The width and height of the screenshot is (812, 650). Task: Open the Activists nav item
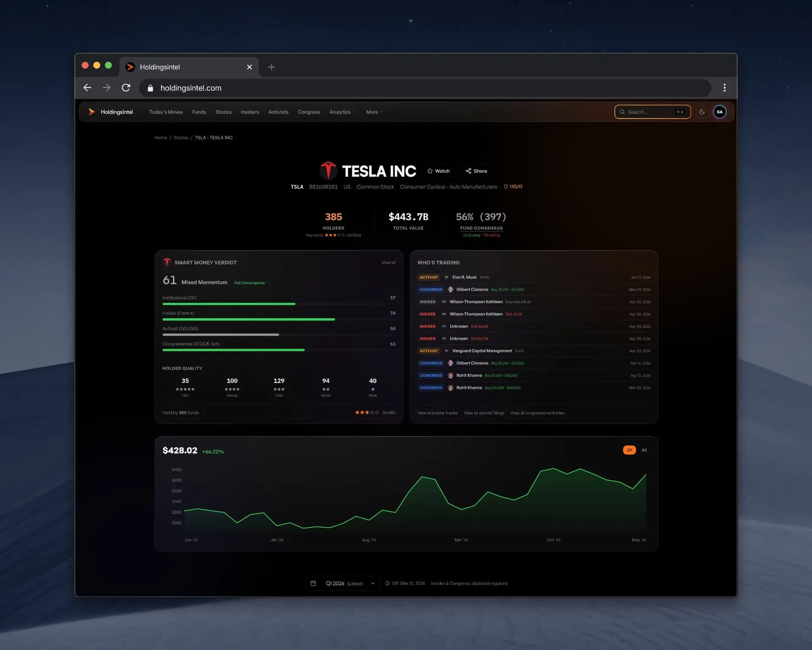(x=278, y=112)
